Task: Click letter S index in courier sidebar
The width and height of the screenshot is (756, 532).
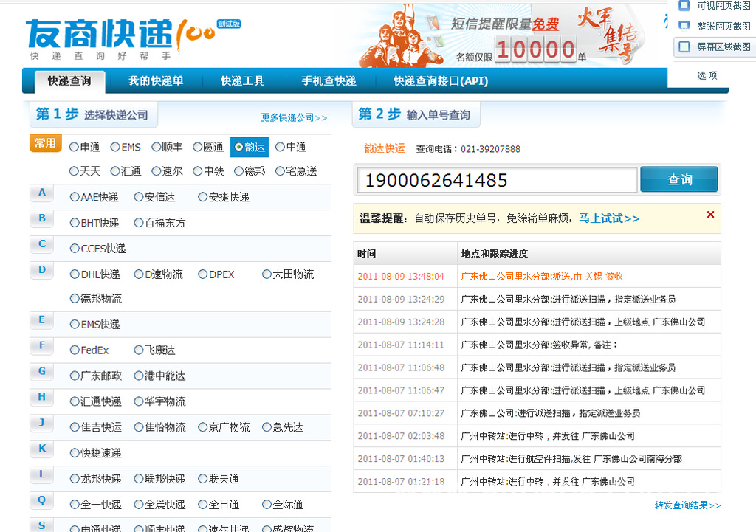Action: (42, 526)
